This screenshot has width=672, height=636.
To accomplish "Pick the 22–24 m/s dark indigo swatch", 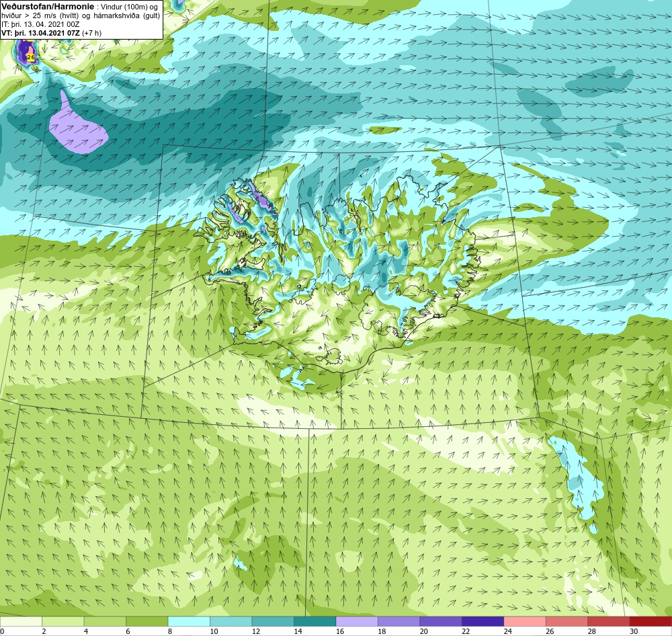I will coord(483,621).
